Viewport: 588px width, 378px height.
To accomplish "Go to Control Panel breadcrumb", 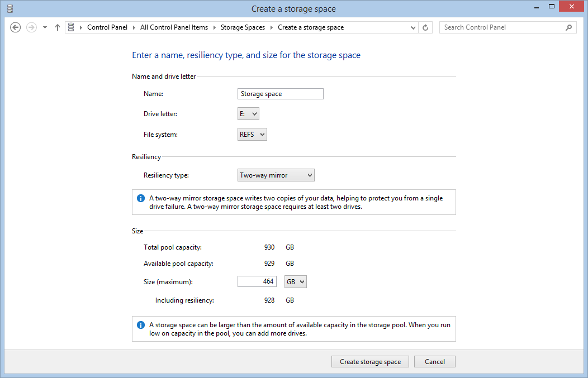I will click(x=107, y=27).
